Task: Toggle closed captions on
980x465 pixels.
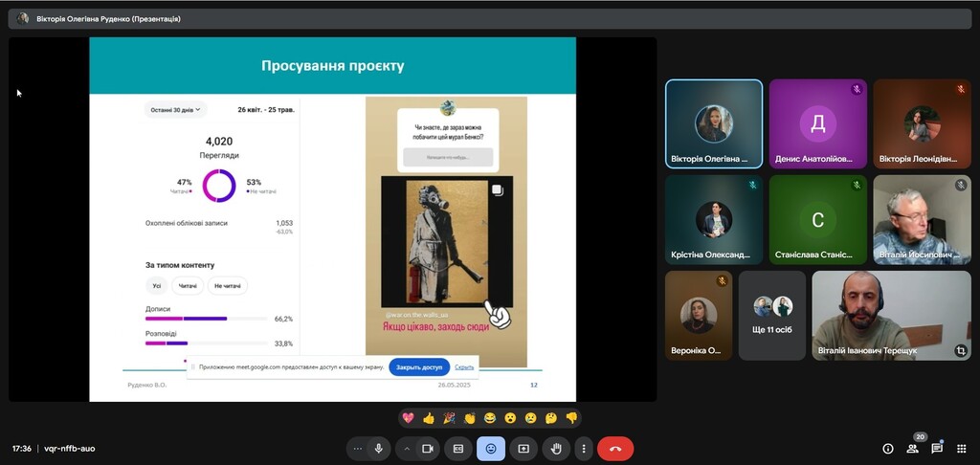Action: (x=458, y=448)
